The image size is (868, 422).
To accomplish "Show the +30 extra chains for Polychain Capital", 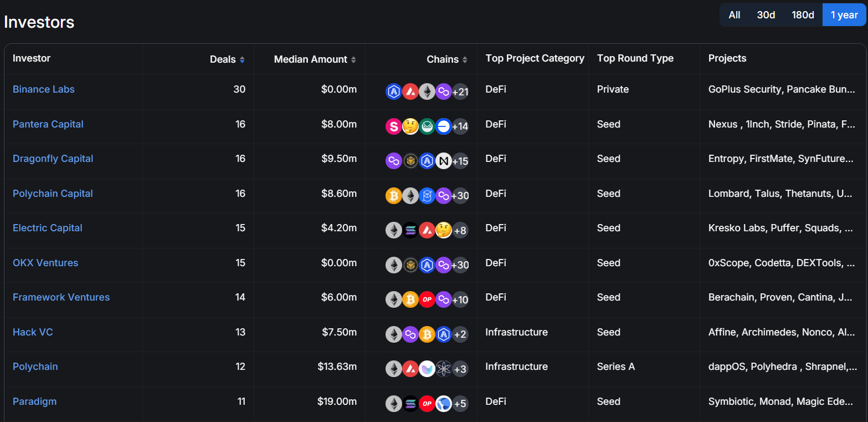I will click(460, 196).
